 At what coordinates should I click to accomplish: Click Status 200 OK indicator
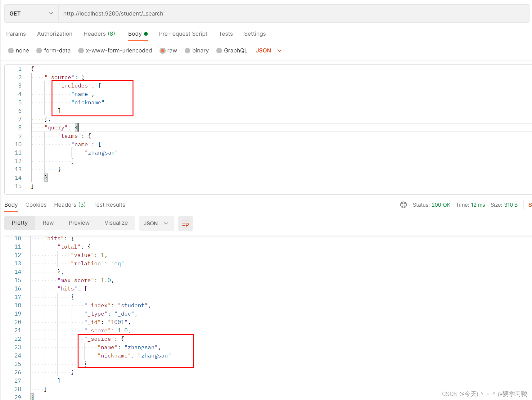(431, 205)
